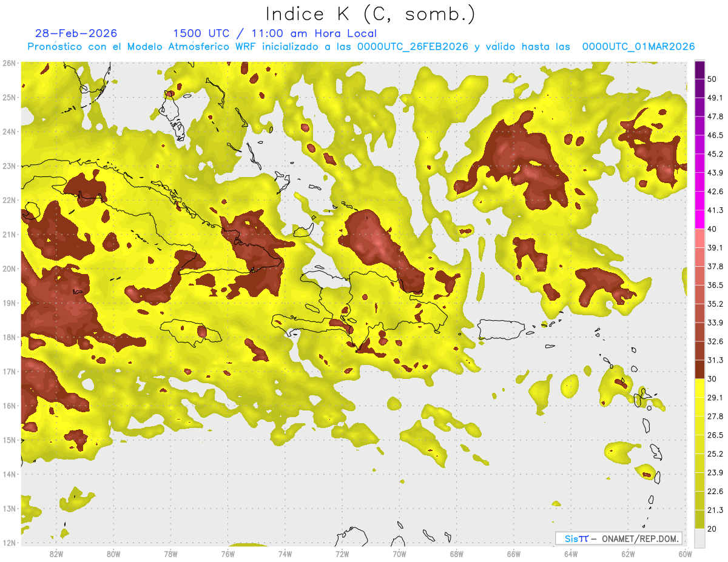Click the colorbar value "20"
The height and width of the screenshot is (562, 728).
[x=712, y=529]
